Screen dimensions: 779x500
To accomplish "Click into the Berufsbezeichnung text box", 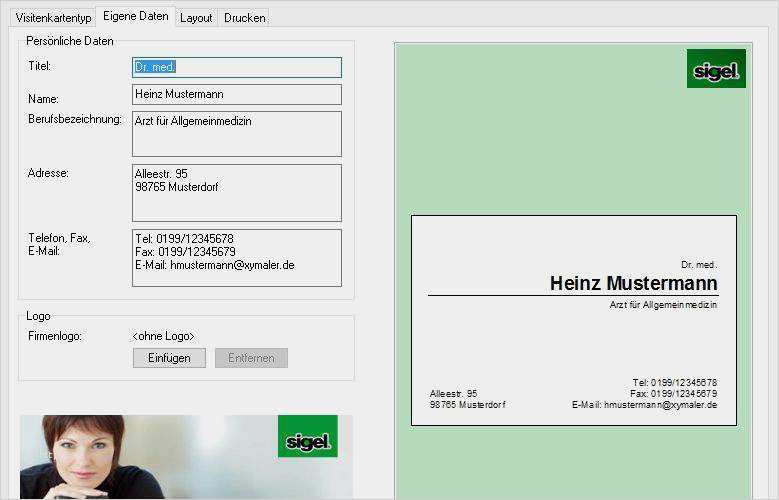I will click(x=237, y=134).
